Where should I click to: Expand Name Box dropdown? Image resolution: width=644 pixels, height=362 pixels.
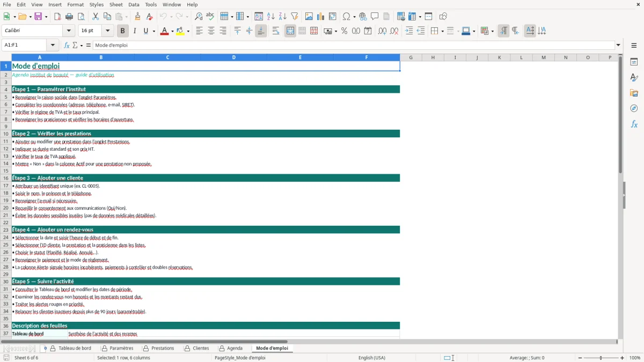point(53,45)
